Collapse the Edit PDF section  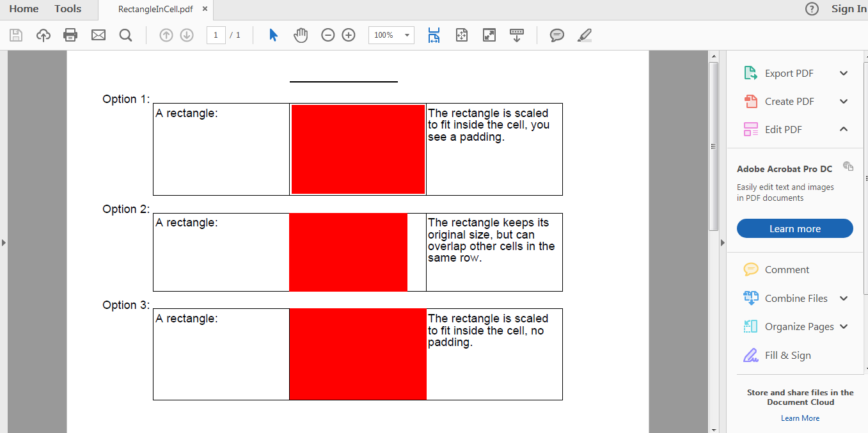click(x=843, y=129)
